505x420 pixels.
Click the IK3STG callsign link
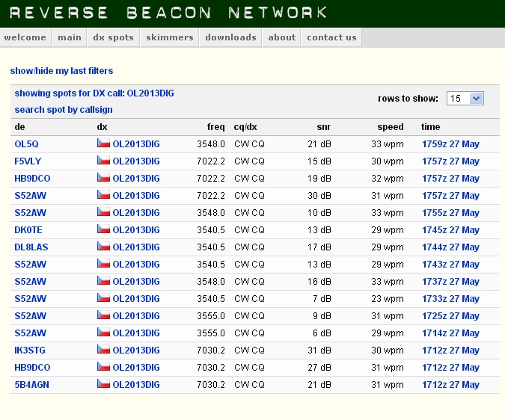point(30,350)
